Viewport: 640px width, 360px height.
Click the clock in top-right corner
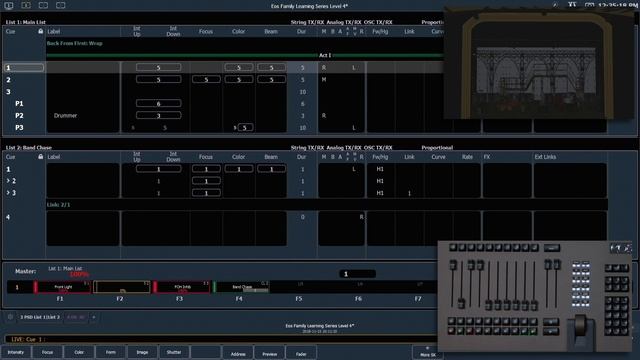pos(618,5)
